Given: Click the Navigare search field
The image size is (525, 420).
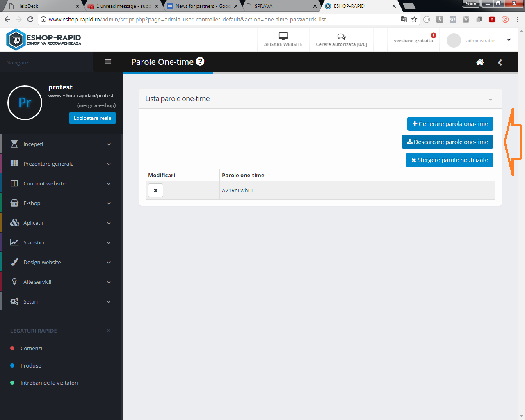Looking at the screenshot, I should [x=47, y=62].
